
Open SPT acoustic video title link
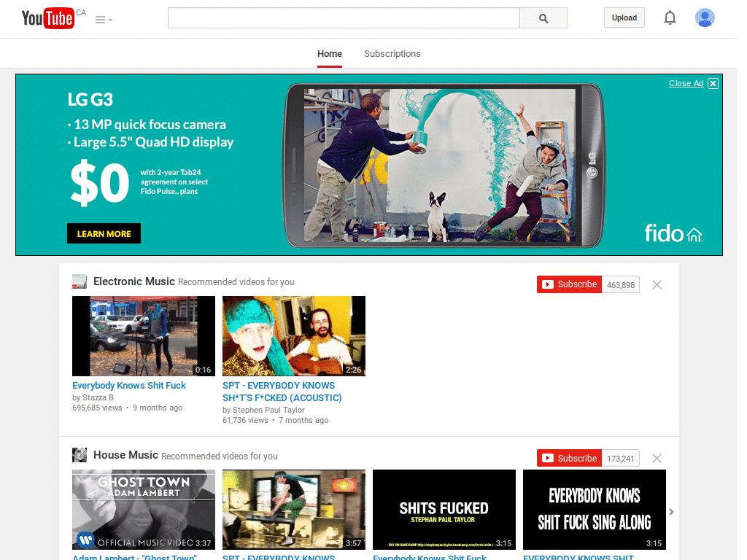282,392
